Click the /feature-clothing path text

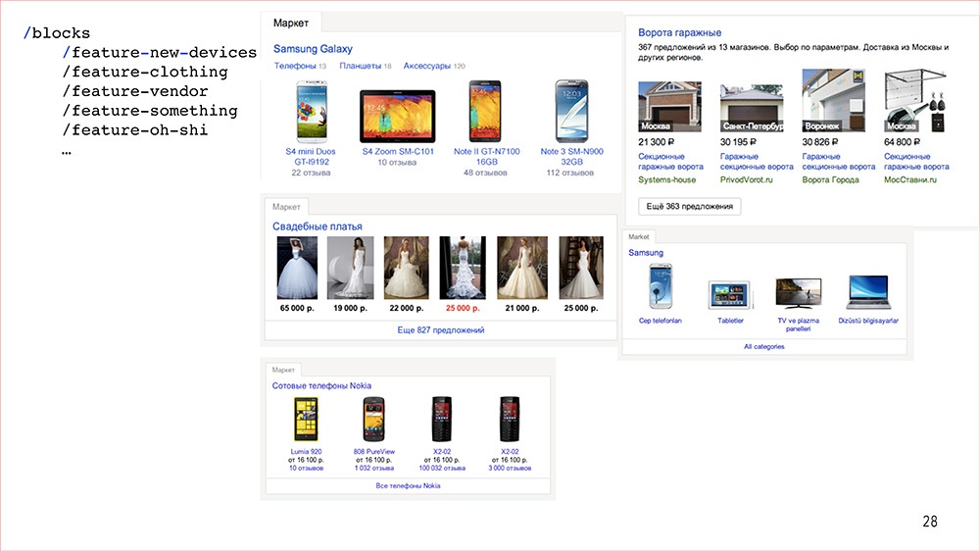145,72
